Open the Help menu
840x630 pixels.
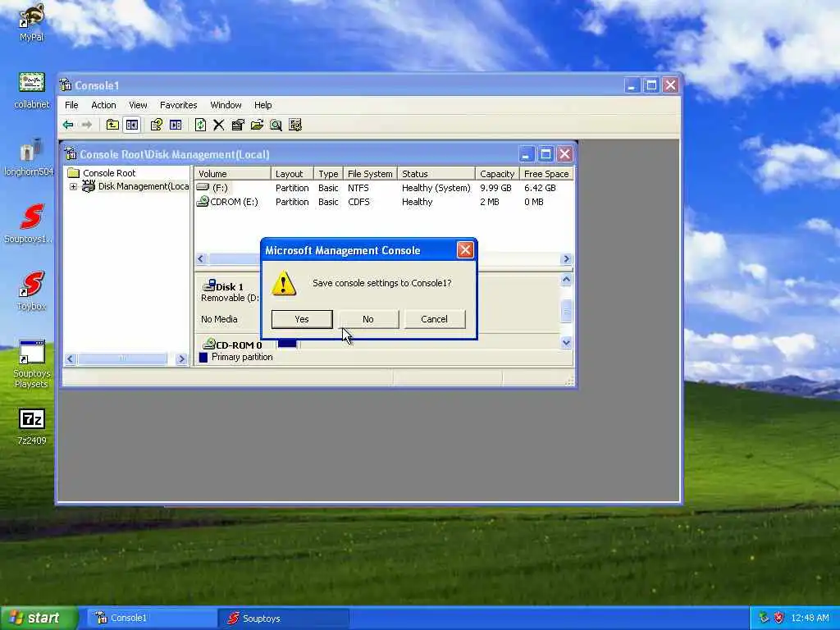(262, 105)
